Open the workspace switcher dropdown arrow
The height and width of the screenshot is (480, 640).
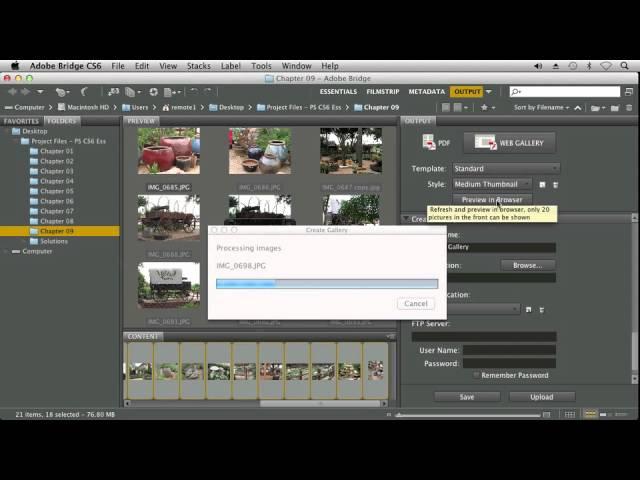[489, 92]
